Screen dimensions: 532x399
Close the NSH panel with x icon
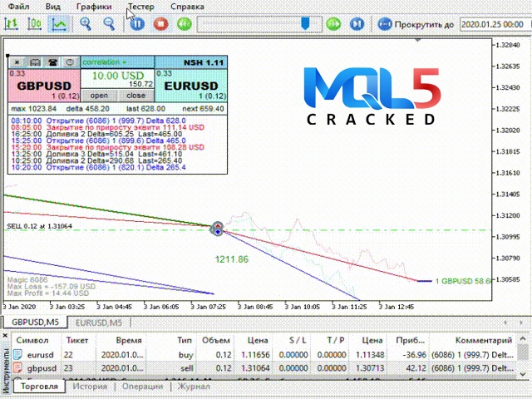click(17, 62)
